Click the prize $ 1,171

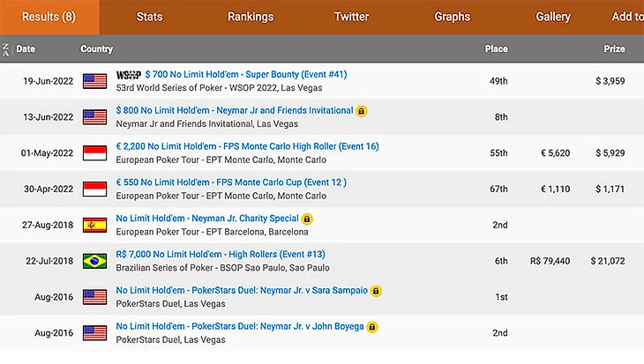click(610, 189)
